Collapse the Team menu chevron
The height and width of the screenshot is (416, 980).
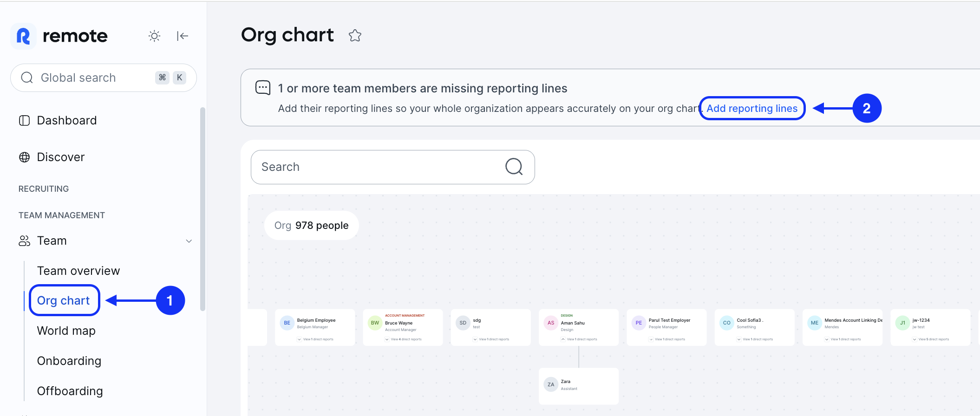pos(189,241)
